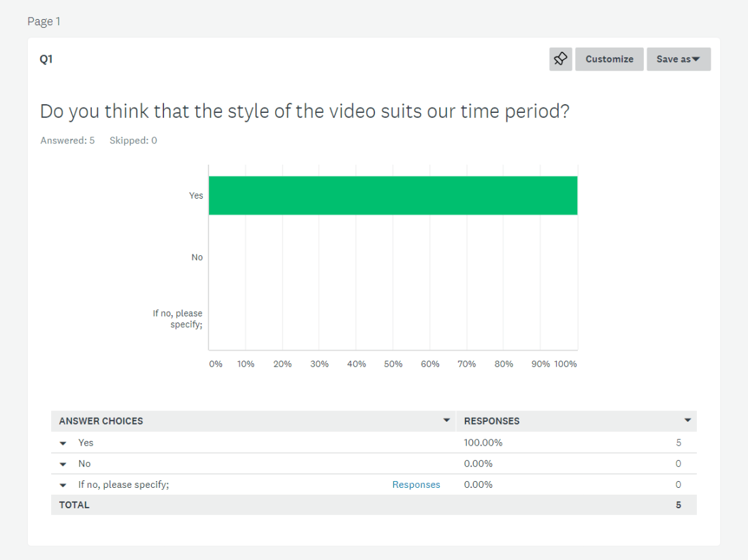Open the Answer Choices column dropdown arrow
This screenshot has width=748, height=560.
446,421
